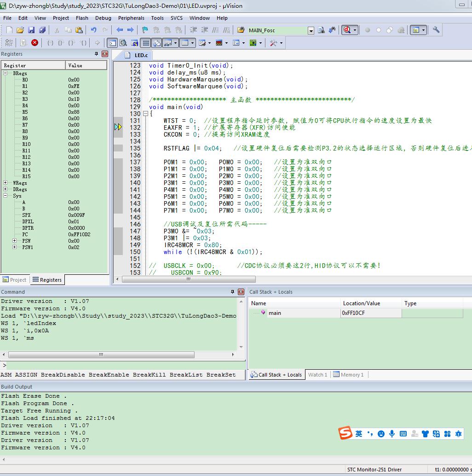The height and width of the screenshot is (476, 472).
Task: Expand the PSW1 register node
Action: [x=14, y=247]
